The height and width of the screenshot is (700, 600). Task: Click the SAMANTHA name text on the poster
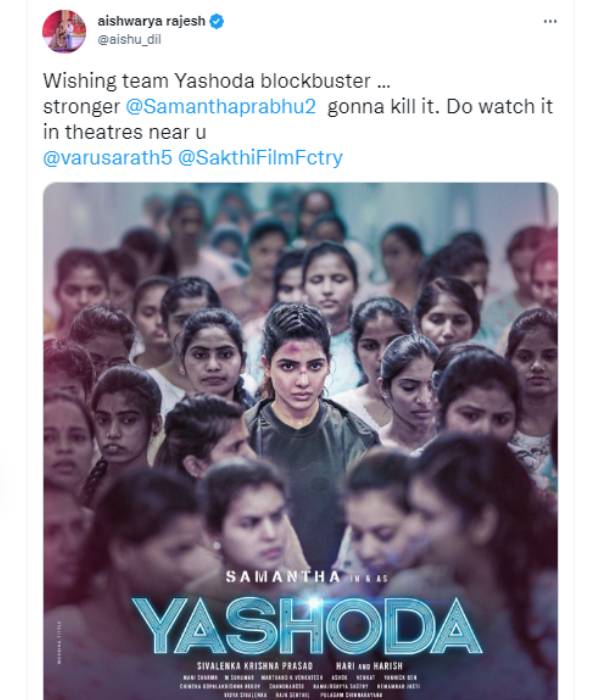pyautogui.click(x=283, y=577)
